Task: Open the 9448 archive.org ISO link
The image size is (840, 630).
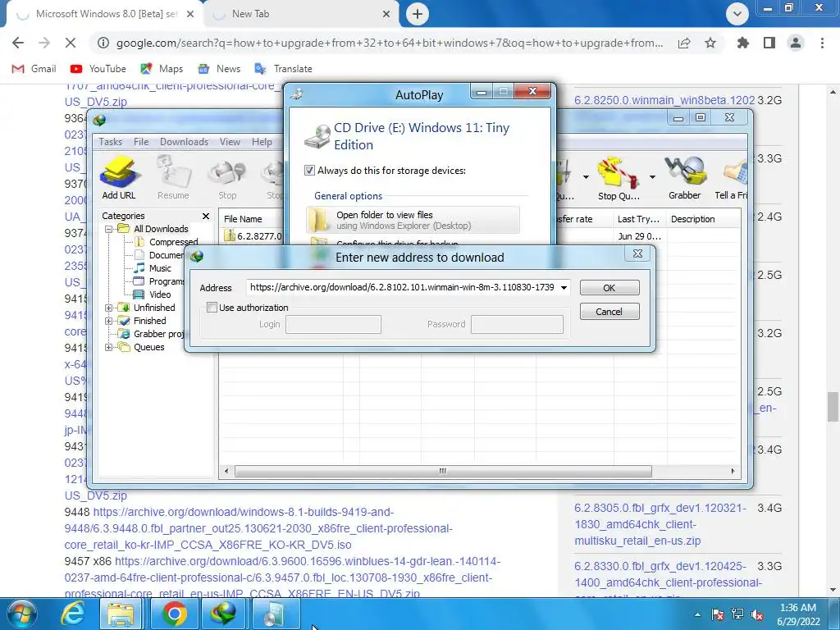Action: 258,529
